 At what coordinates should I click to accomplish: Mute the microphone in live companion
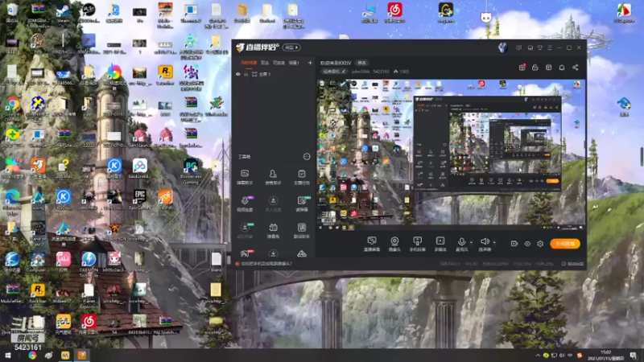pos(461,244)
